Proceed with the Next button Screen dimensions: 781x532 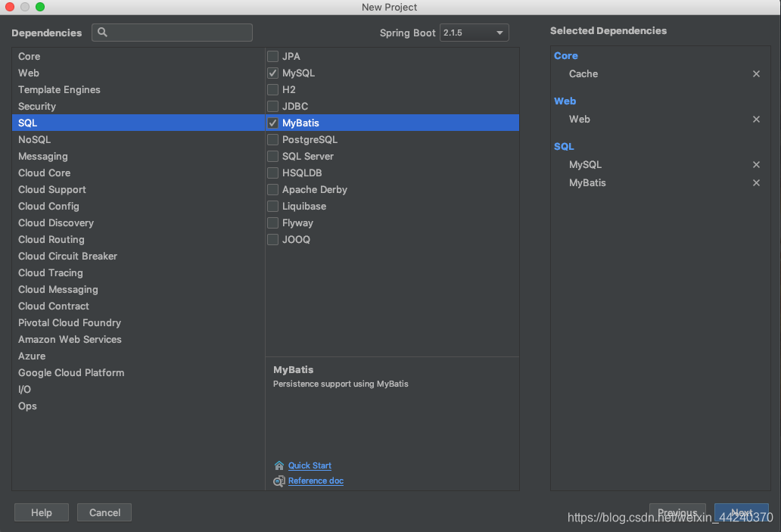[x=742, y=512]
